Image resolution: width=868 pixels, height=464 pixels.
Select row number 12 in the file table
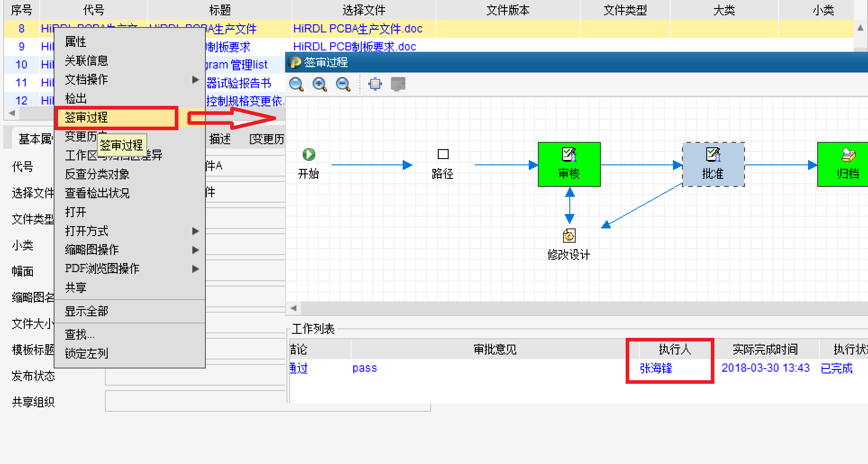(x=22, y=100)
